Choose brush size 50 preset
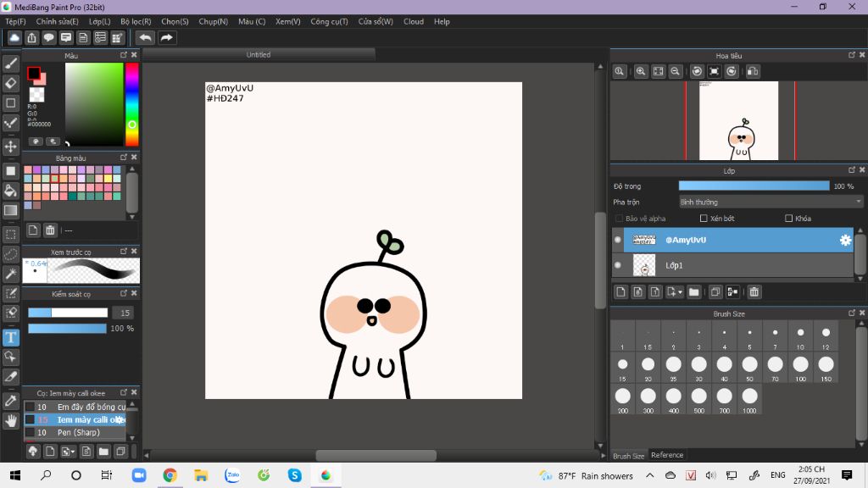This screenshot has height=488, width=868. pos(749,366)
